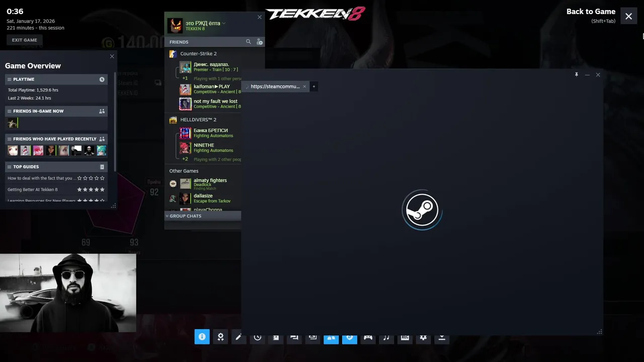Click the friend avatar under Friends In-Game Now

point(12,123)
